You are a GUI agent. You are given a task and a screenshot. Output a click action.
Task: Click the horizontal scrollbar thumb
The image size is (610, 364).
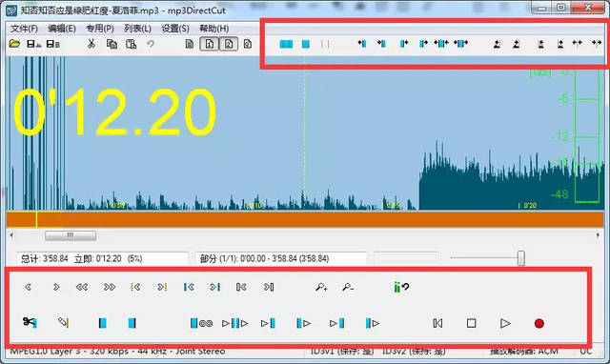click(x=71, y=235)
